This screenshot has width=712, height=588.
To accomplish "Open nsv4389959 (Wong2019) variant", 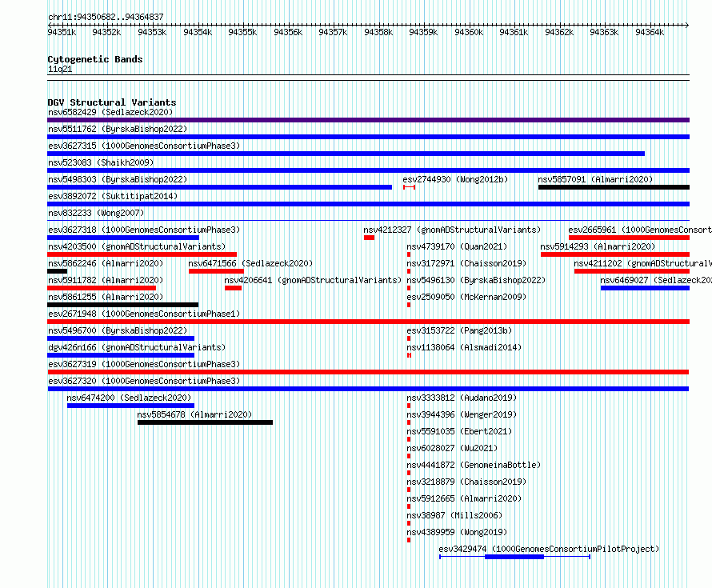I will pos(457,532).
